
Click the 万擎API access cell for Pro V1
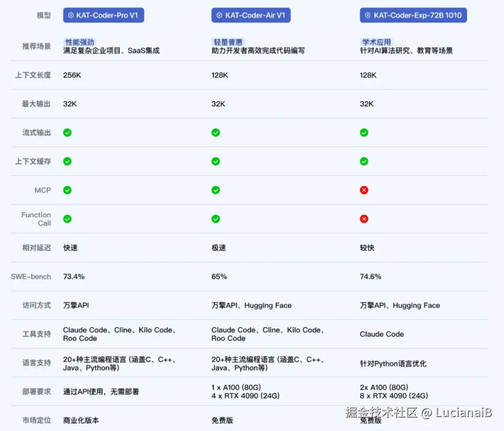76,305
